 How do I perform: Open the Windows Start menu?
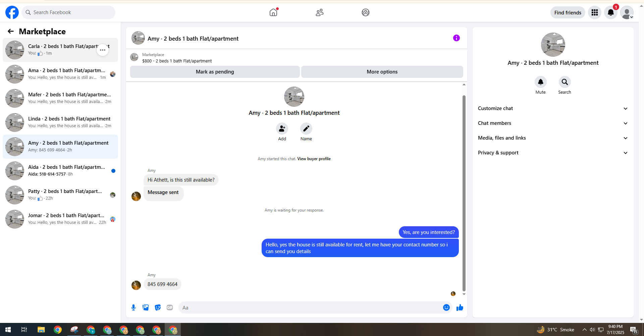pos(8,330)
